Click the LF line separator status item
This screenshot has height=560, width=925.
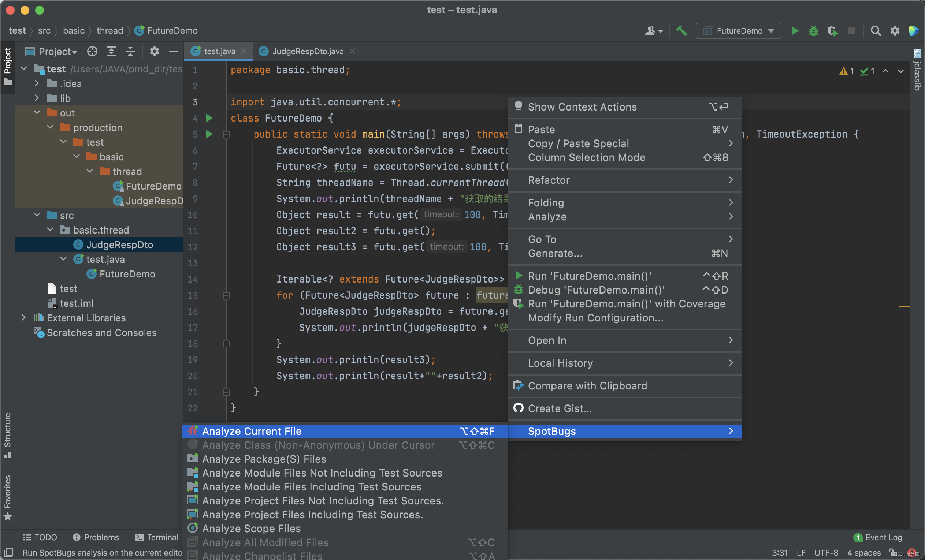pos(801,552)
